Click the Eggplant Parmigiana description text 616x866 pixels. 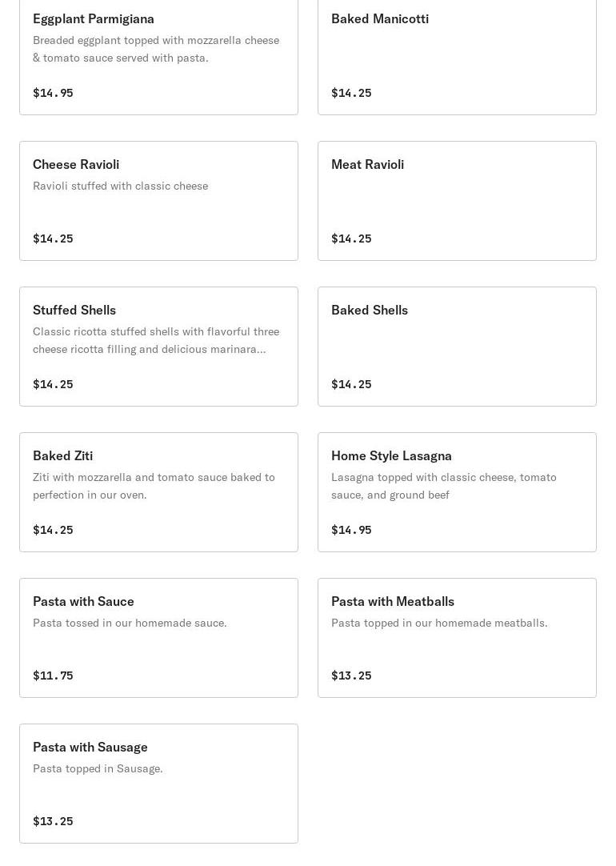[156, 49]
